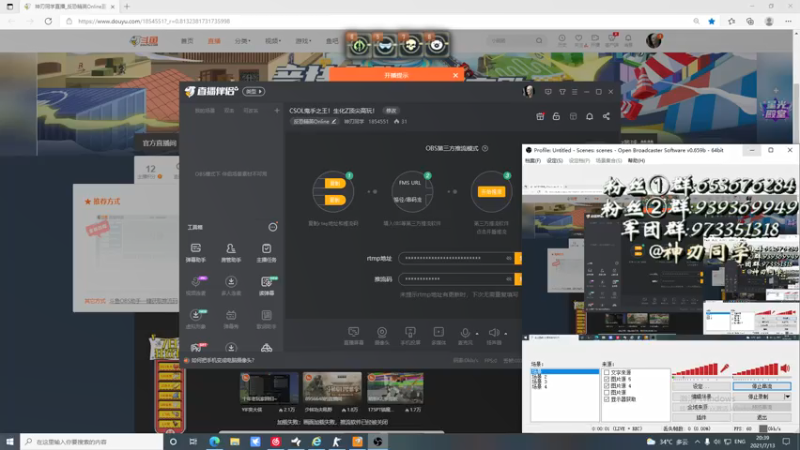
Task: Show hidden system tray icons chevron
Action: (x=696, y=442)
